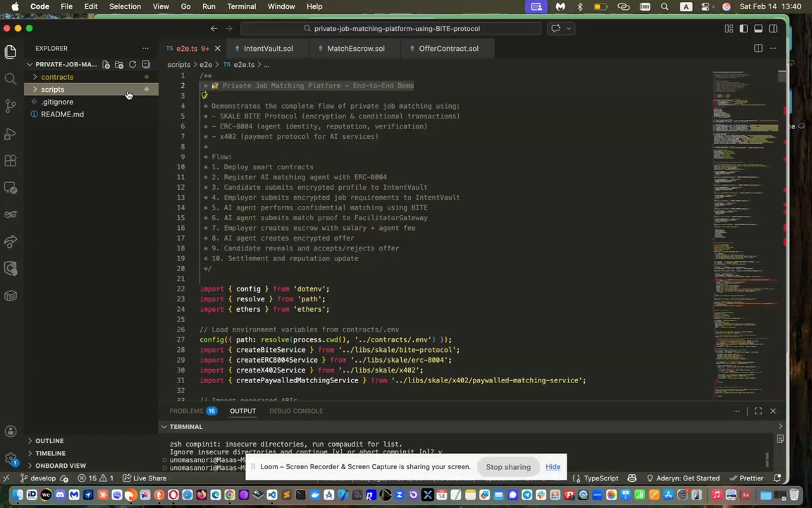The height and width of the screenshot is (508, 812).
Task: Expand the contracts folder
Action: coord(91,77)
